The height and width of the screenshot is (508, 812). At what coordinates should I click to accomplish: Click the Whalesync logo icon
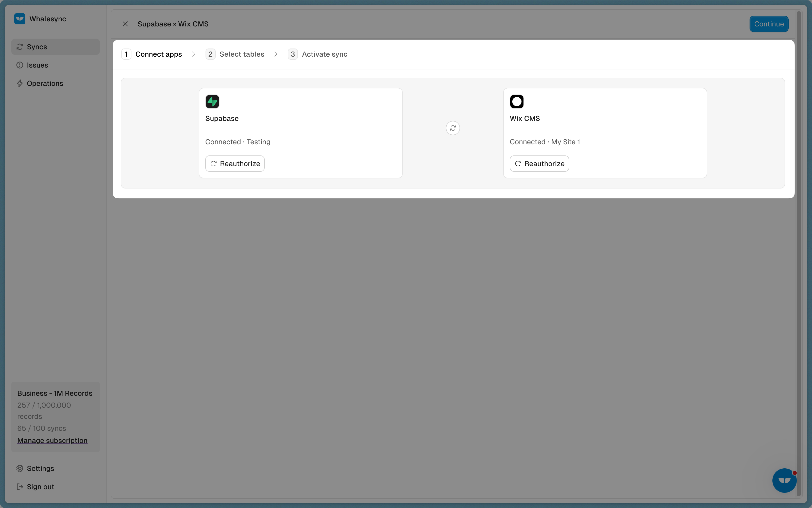[20, 19]
